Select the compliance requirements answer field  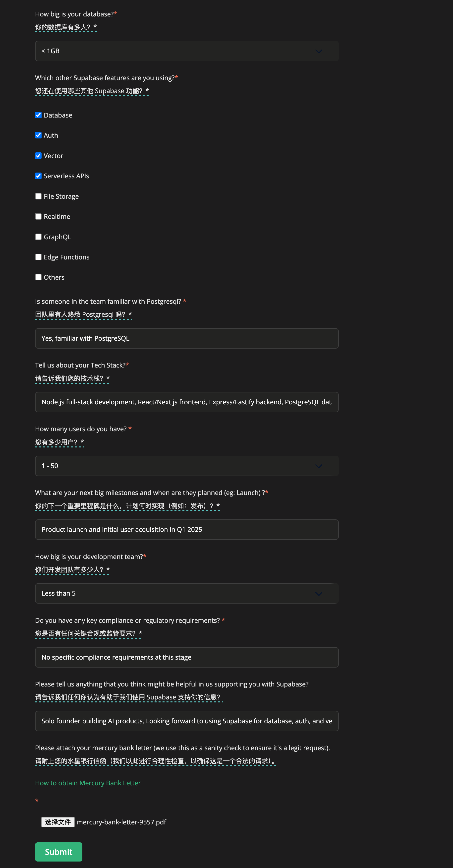(x=187, y=657)
